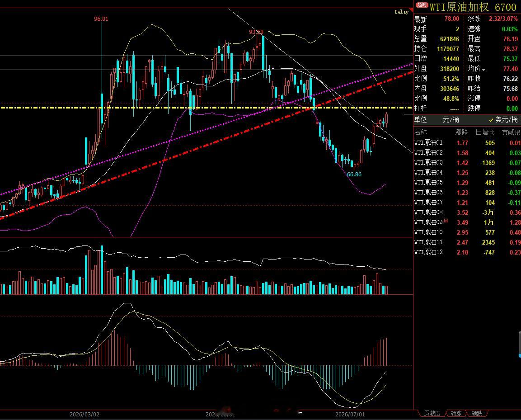Image resolution: width=521 pixels, height=420 pixels.
Task: Click the 日增仓 value -3万 for WTI原油08
Action: click(x=488, y=212)
